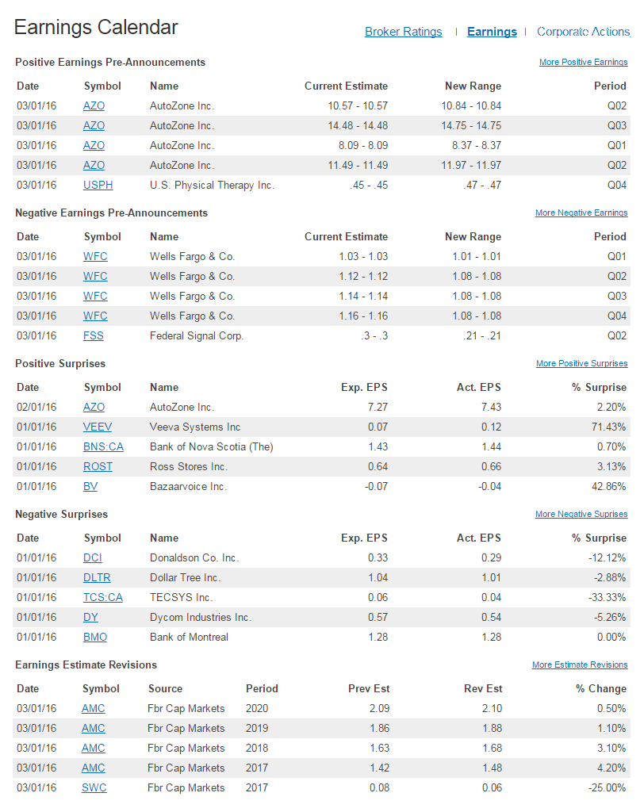Go to the Corporate Actions tab
The height and width of the screenshot is (812, 644).
click(583, 32)
